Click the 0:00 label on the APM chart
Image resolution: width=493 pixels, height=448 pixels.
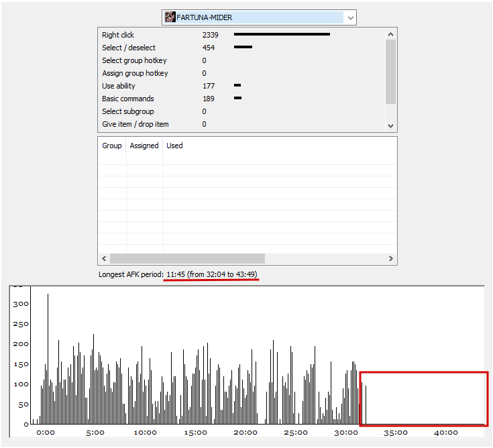pos(46,433)
